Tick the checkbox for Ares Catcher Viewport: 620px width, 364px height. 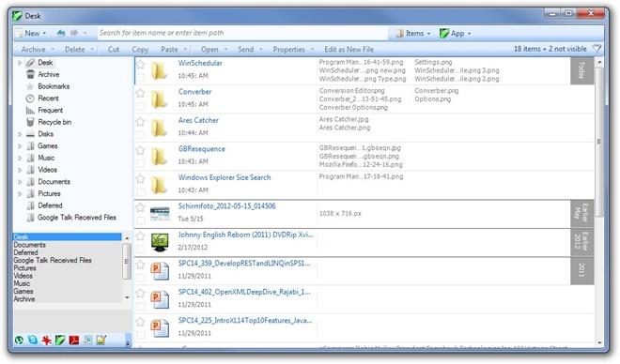pos(140,135)
